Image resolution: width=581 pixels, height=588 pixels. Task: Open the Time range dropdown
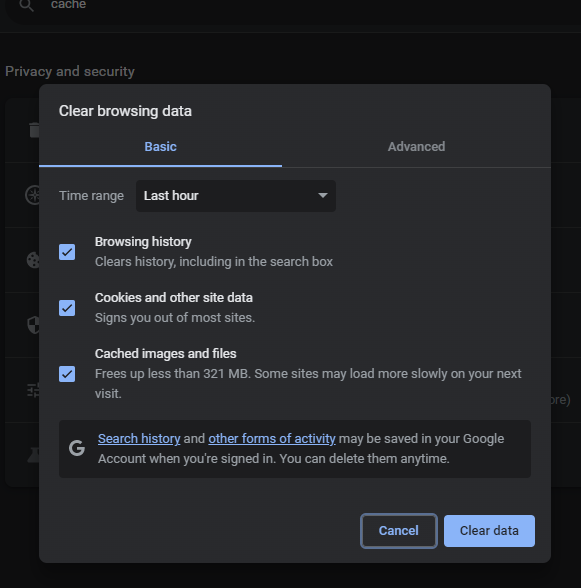coord(236,196)
